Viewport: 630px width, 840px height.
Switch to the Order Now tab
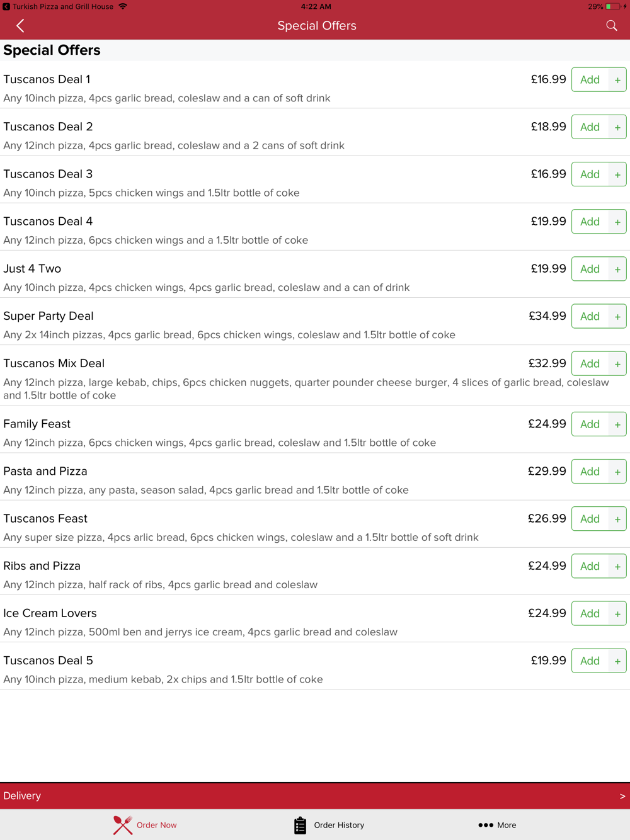pos(145,825)
